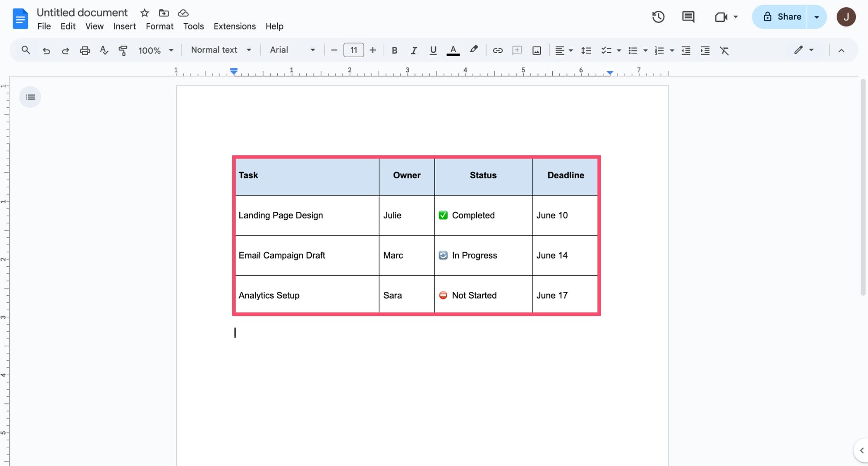
Task: Click the Share button
Action: 780,17
